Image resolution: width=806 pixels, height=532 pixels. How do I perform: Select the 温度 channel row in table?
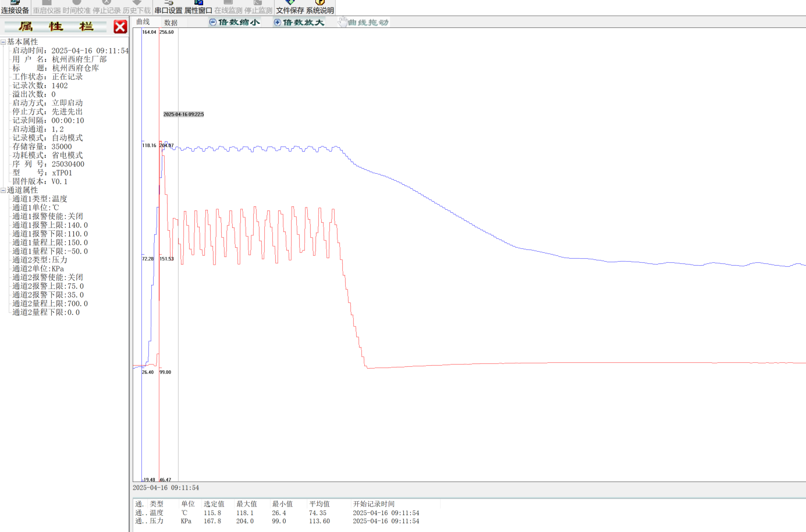[x=157, y=513]
